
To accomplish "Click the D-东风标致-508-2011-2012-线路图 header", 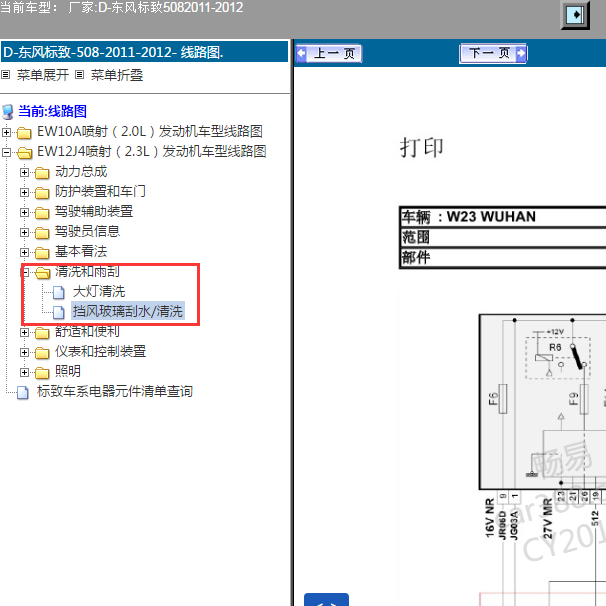I will [145, 52].
